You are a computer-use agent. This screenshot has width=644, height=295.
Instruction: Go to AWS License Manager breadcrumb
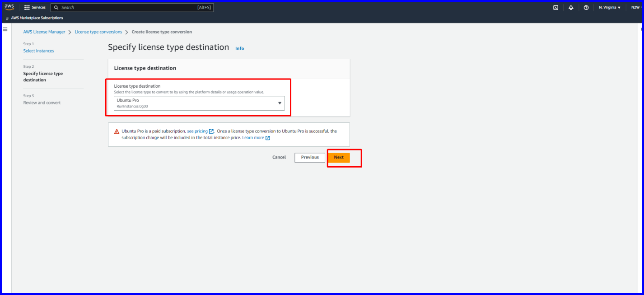44,32
